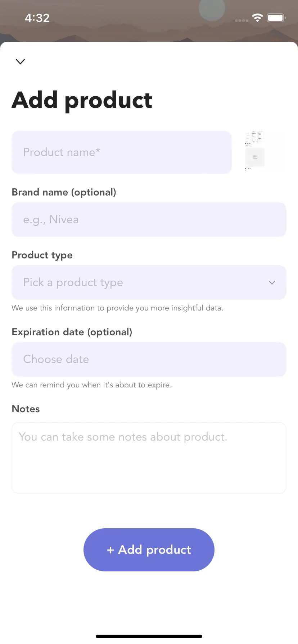Tap the "Expiration date (optional)" label

[x=72, y=332]
